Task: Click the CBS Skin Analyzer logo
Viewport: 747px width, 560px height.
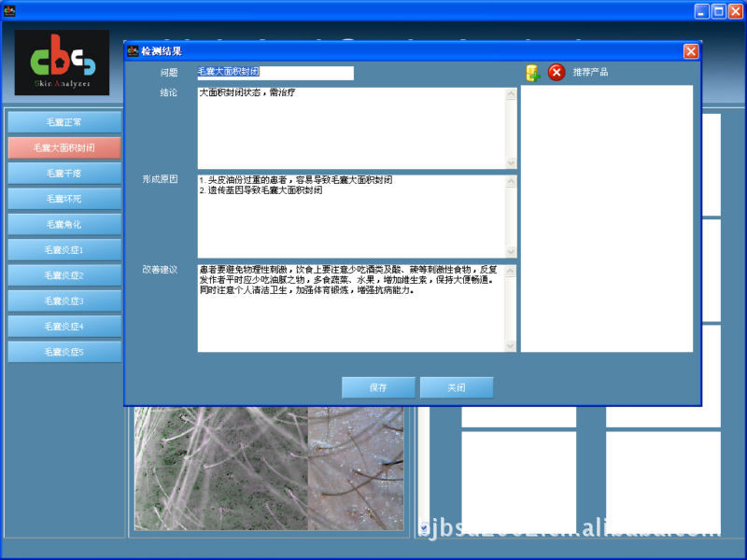Action: point(62,63)
